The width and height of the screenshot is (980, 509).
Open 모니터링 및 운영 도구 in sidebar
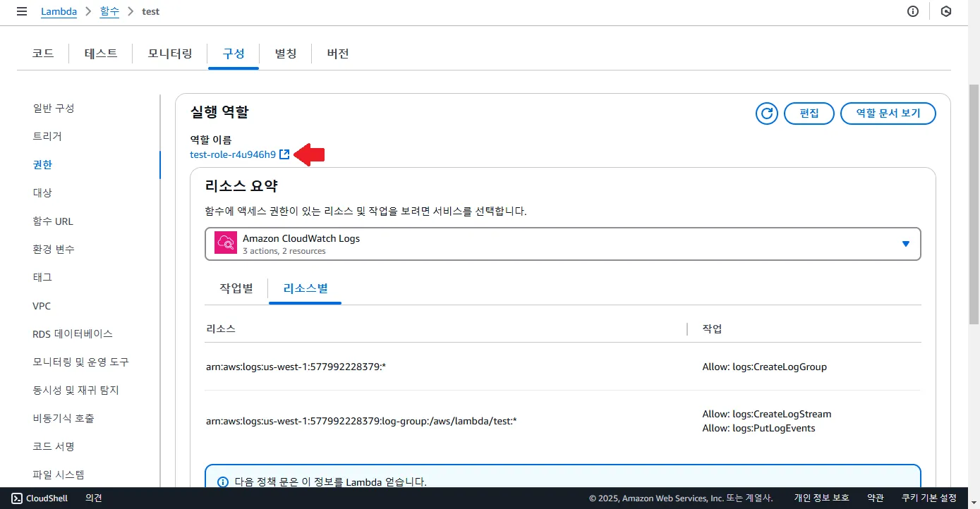80,362
